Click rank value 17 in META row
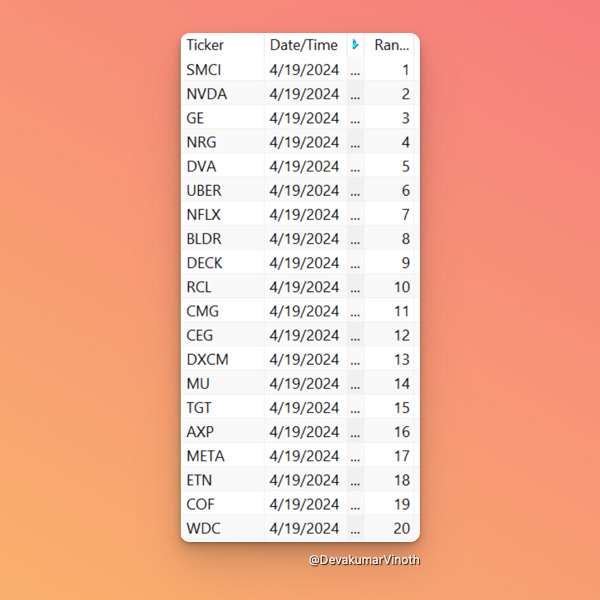 389,455
